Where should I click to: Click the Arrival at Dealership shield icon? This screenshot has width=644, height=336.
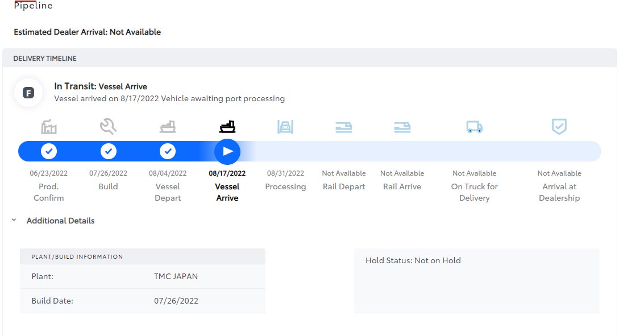(559, 127)
